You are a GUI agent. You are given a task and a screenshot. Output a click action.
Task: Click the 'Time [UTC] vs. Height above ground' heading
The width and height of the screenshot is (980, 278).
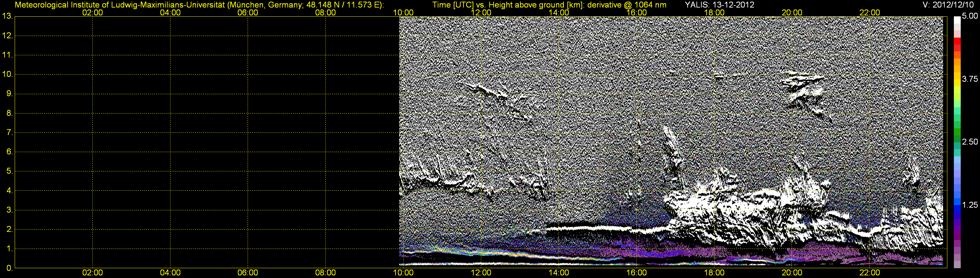click(549, 5)
